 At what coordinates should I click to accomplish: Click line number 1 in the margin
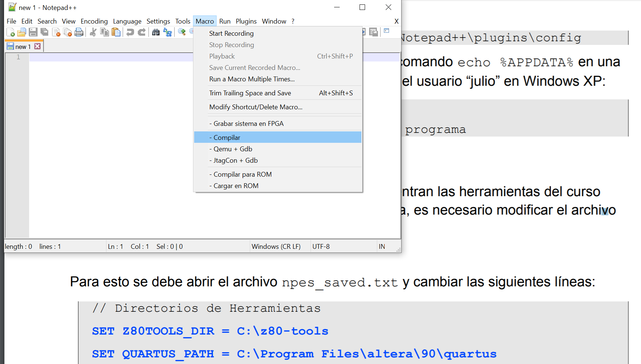18,57
